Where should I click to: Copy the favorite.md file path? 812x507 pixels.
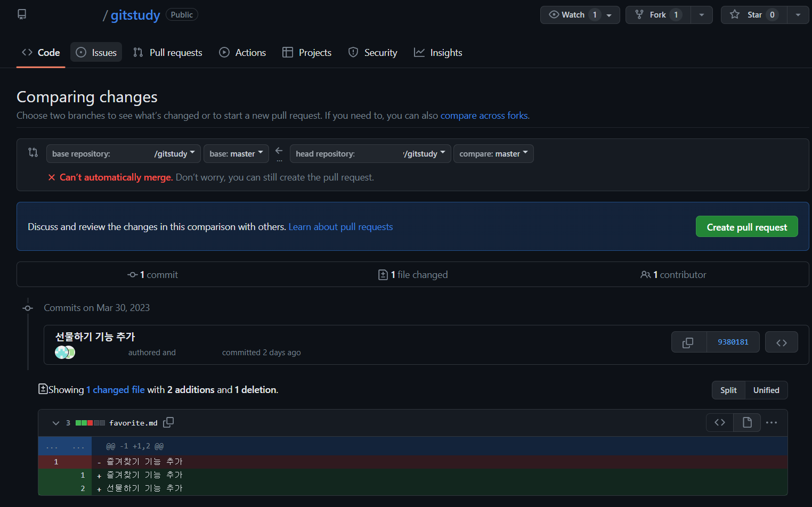[x=168, y=422]
